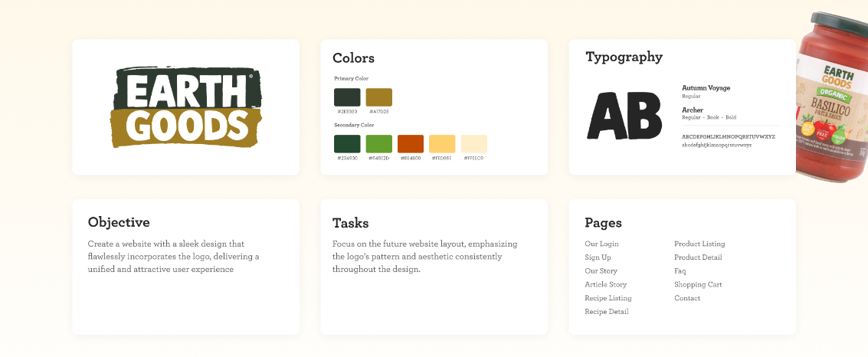Click the #FED06E hex code text

[442, 159]
